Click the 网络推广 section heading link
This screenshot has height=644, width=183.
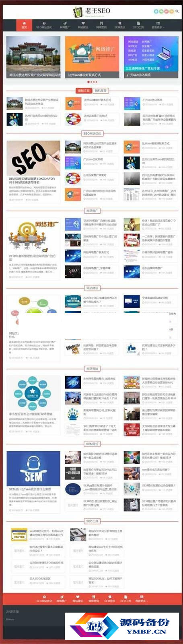pyautogui.click(x=92, y=211)
